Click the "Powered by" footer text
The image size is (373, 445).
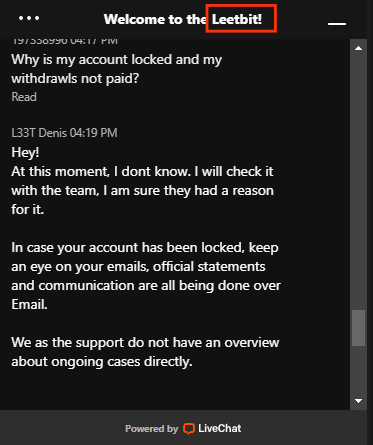[151, 429]
